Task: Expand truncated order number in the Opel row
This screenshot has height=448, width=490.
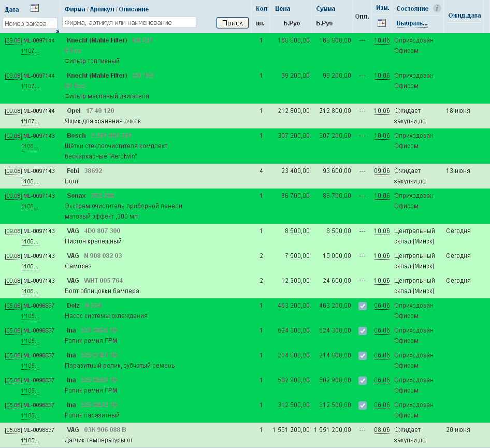Action: click(x=30, y=122)
